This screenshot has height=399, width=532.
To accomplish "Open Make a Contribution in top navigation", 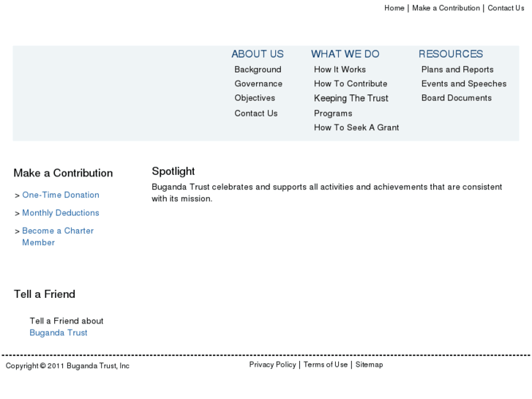I will tap(446, 8).
